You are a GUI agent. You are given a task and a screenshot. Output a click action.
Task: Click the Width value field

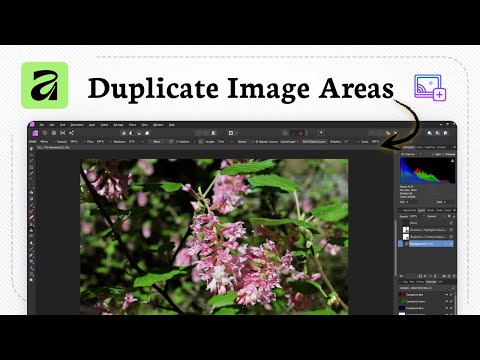tap(45, 142)
